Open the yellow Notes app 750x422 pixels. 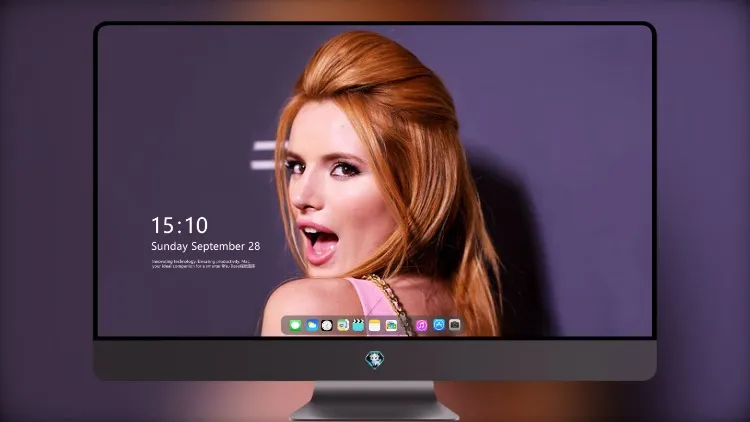coord(375,325)
